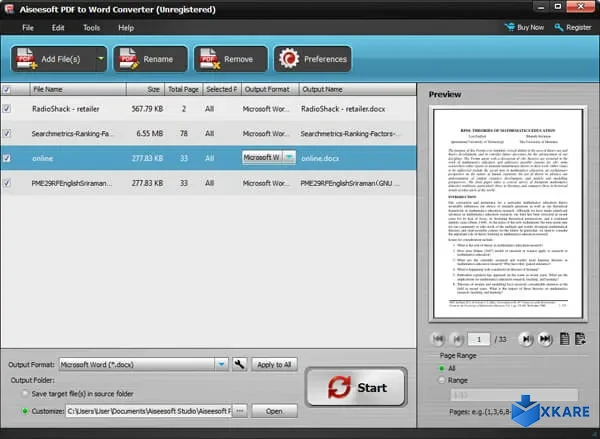Image resolution: width=600 pixels, height=439 pixels.
Task: Click the Output Format column header
Action: (270, 89)
